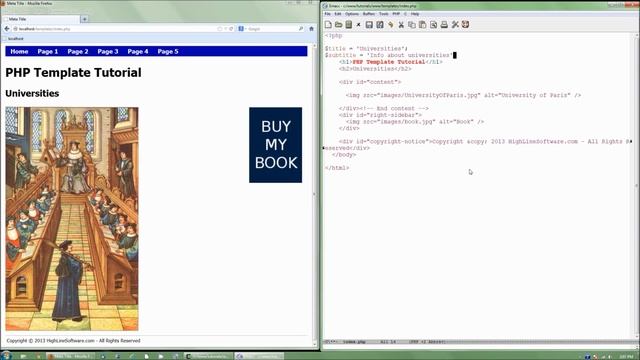Open the search engine selector dropdown in Firefox
Screen dimensions: 640x360
242,29
